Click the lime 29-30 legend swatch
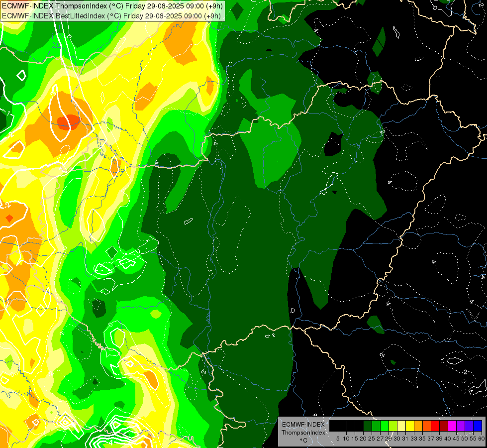This screenshot has height=448, width=487. tap(393, 426)
